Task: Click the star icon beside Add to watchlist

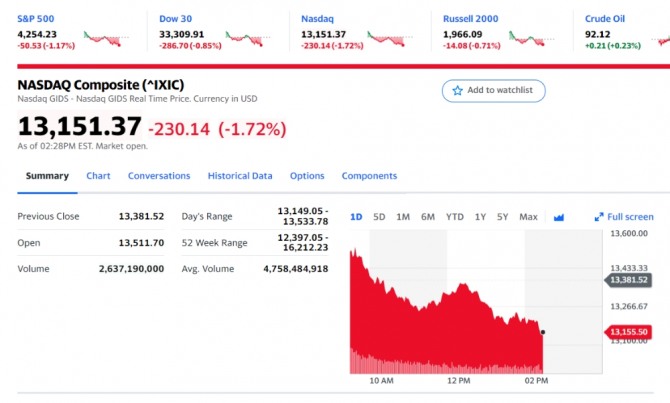Action: click(458, 91)
